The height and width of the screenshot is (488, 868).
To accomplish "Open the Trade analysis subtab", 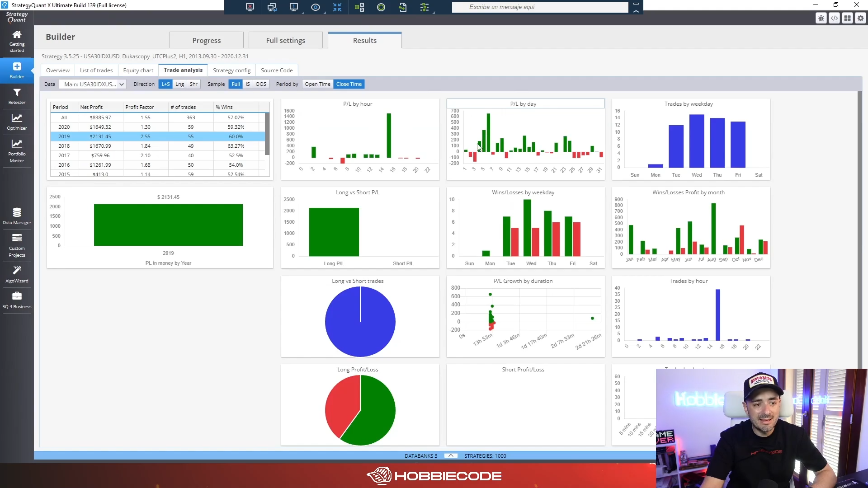I will [183, 70].
